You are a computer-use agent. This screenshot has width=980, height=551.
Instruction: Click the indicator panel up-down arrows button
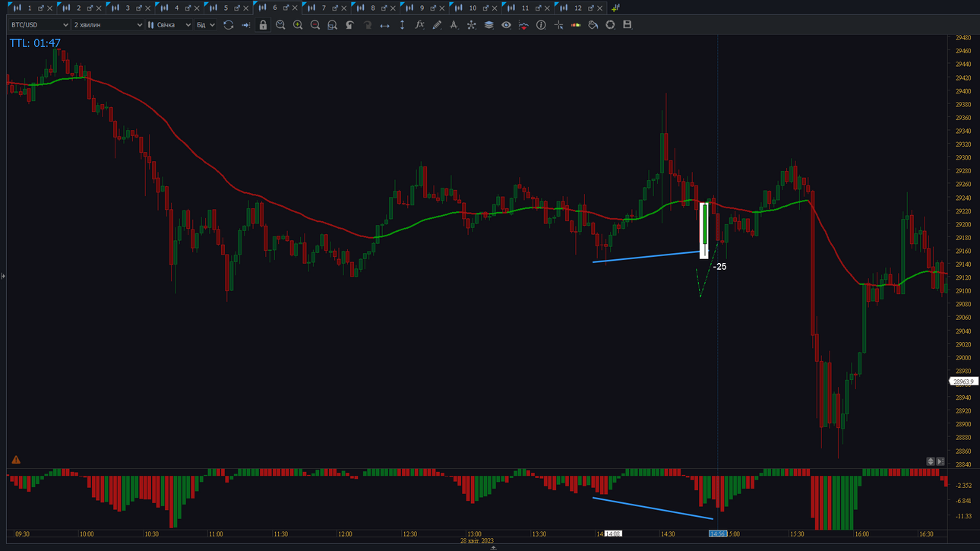(931, 461)
